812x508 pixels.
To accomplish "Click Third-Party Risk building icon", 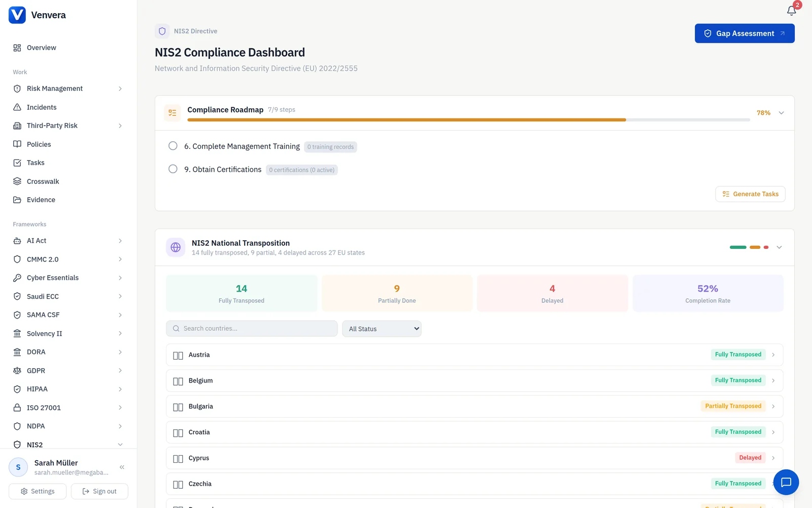I will pos(17,125).
